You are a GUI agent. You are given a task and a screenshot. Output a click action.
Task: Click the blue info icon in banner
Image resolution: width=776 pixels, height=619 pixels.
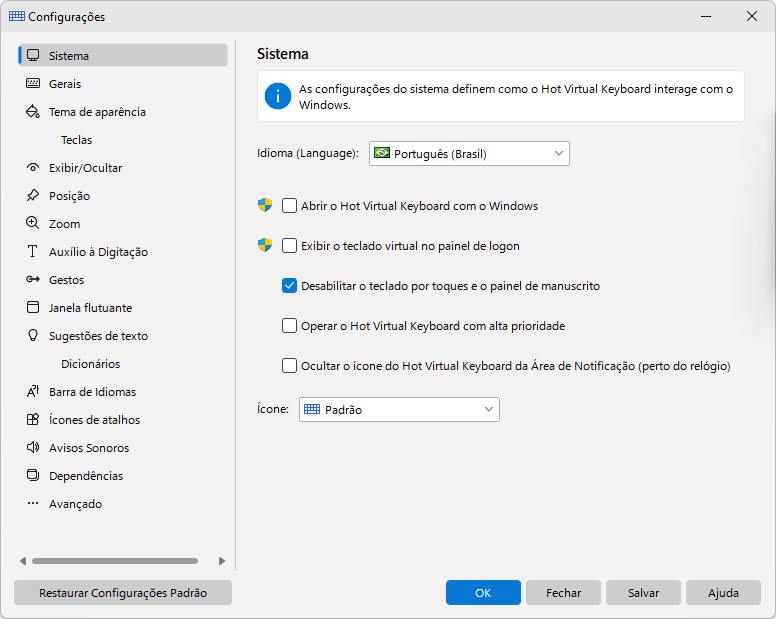(x=278, y=96)
